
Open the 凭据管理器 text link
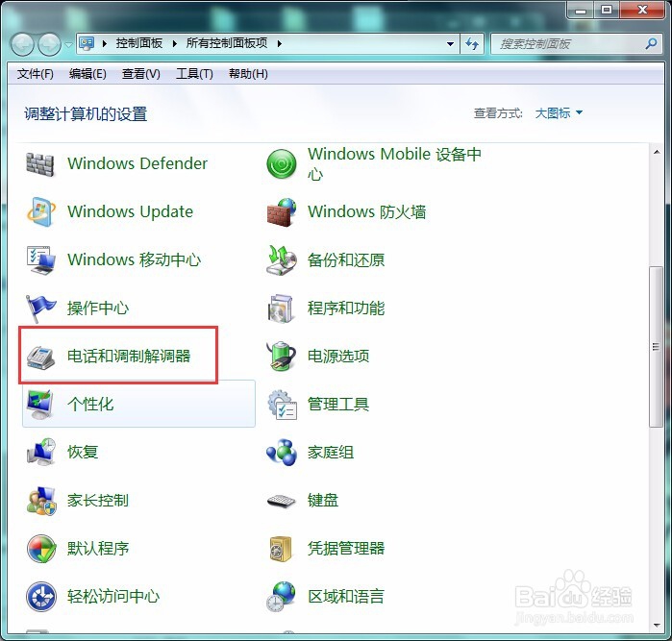[x=346, y=549]
